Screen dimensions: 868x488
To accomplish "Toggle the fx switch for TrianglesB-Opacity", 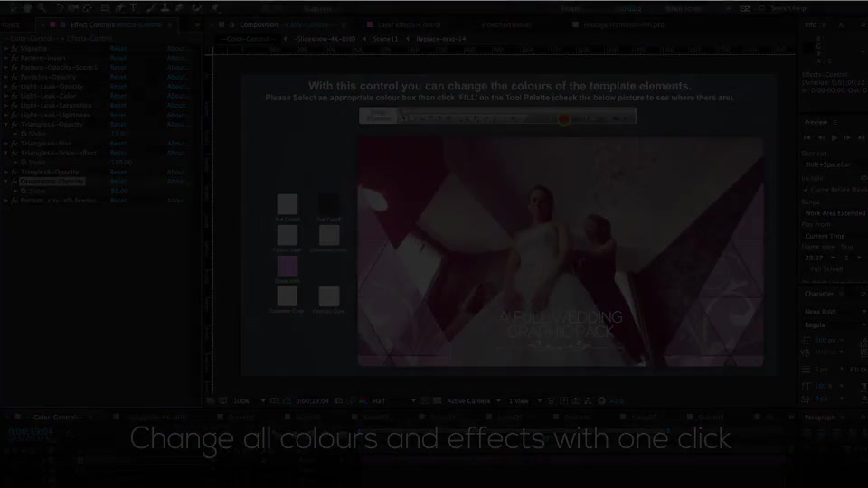I will coord(14,172).
